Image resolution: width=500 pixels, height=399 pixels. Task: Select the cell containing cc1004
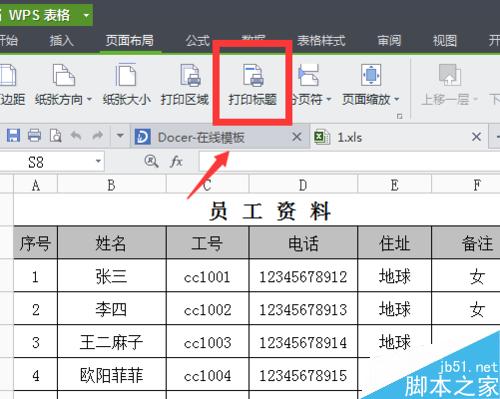pyautogui.click(x=207, y=375)
